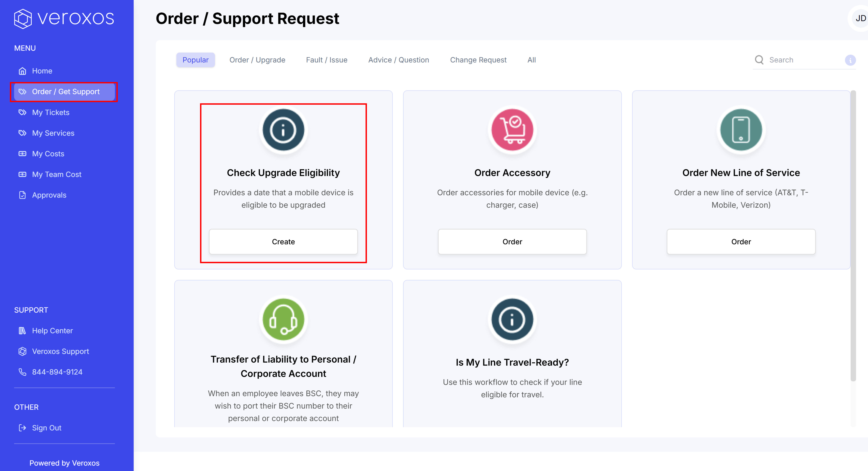The width and height of the screenshot is (868, 471).
Task: Click the Order / Get Support tag icon
Action: click(x=22, y=91)
